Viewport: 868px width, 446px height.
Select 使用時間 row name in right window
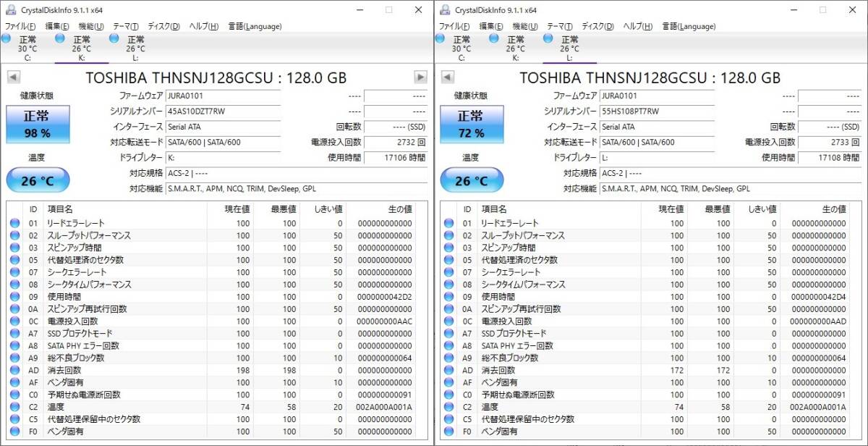(x=498, y=298)
